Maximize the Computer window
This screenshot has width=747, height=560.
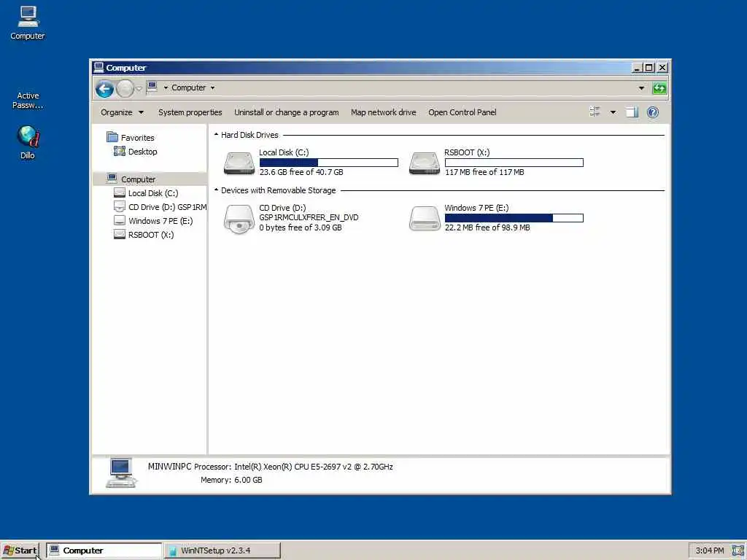pos(649,68)
